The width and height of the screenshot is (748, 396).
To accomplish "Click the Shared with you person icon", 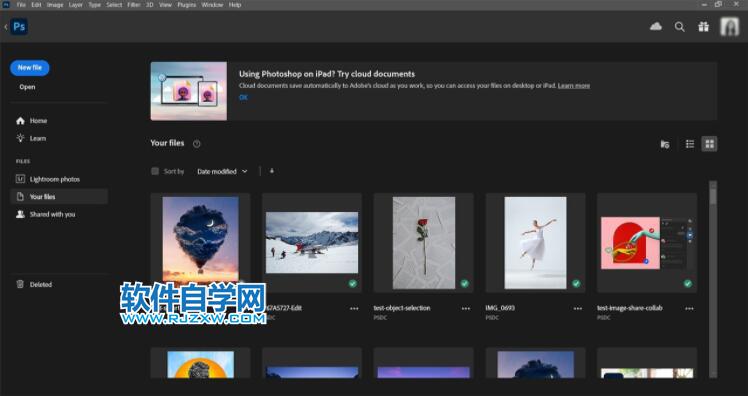I will 20,214.
